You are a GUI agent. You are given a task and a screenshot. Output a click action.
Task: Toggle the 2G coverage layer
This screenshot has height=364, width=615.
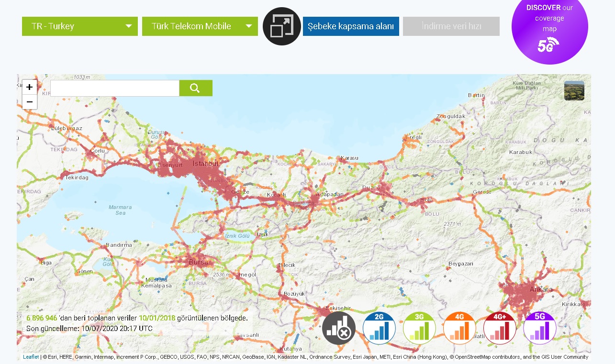click(379, 328)
